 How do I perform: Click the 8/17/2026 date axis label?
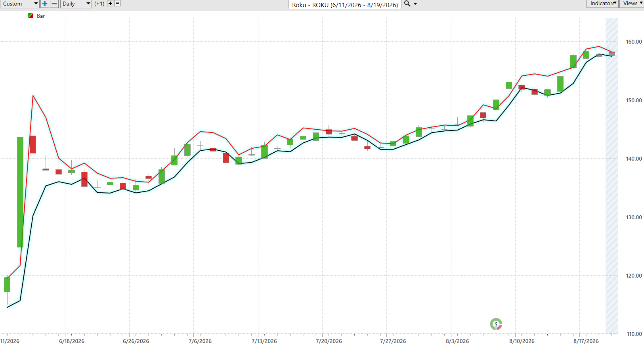click(x=586, y=341)
